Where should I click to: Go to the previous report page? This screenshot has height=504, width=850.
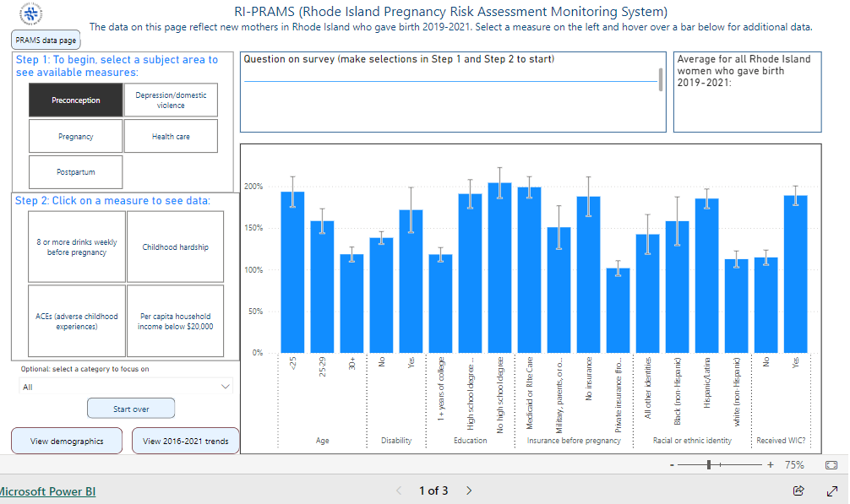point(399,491)
